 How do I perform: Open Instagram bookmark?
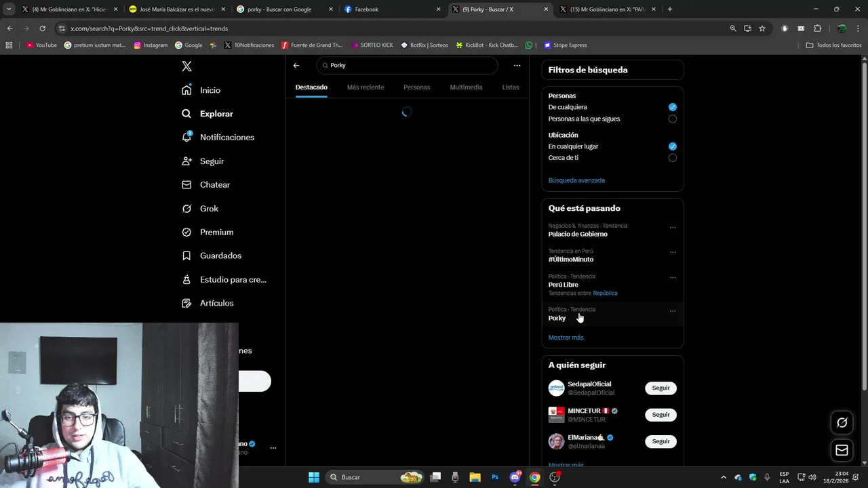pos(151,45)
